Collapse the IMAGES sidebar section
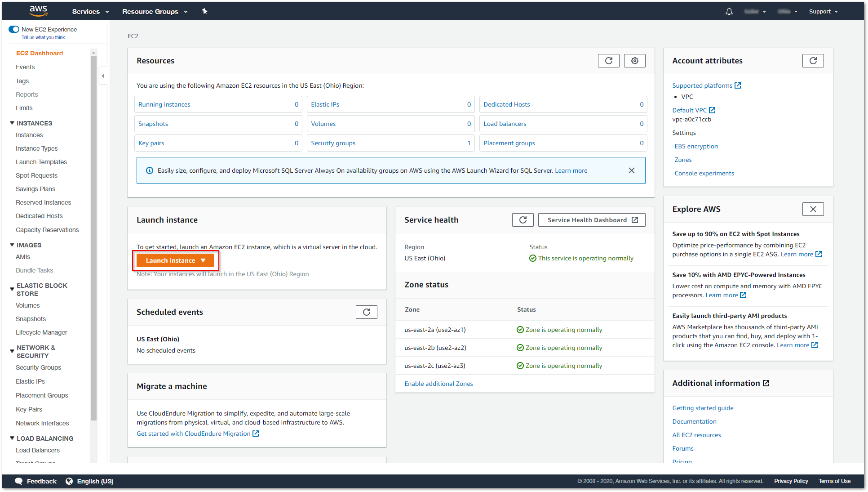868x492 pixels. [12, 245]
